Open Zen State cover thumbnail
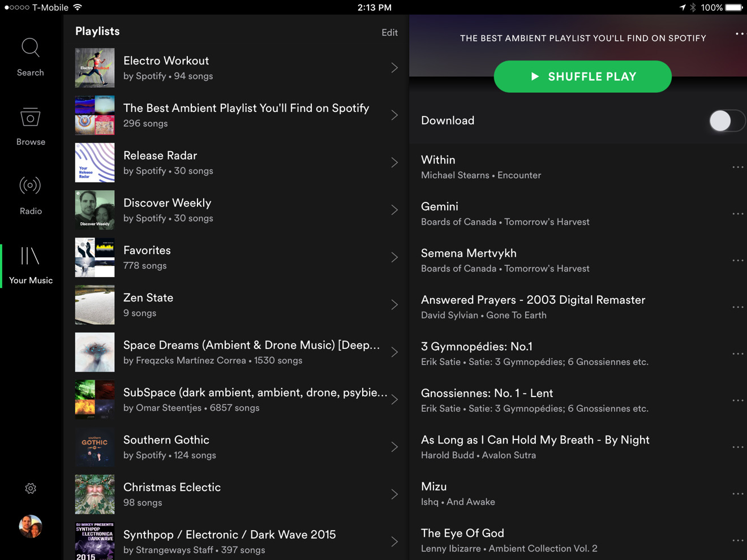This screenshot has width=747, height=560. (x=95, y=305)
